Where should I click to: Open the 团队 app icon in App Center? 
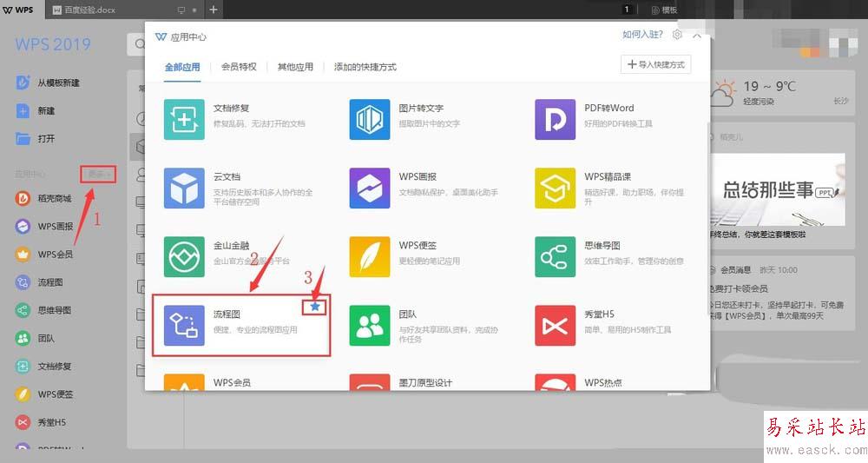[x=369, y=326]
